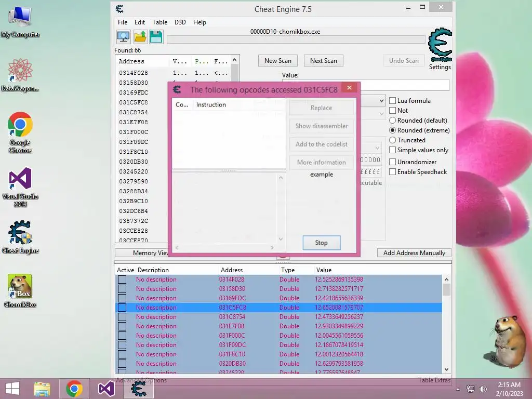Click the Description column header
This screenshot has width=532, height=399.
153,270
